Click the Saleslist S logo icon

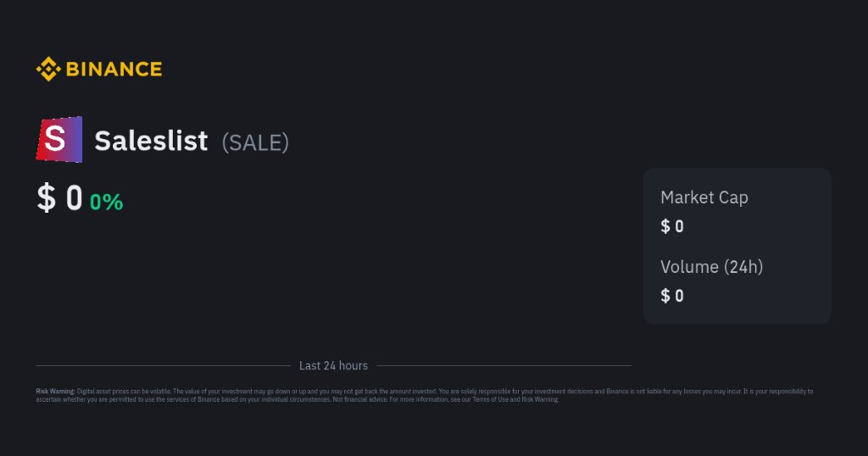coord(59,139)
